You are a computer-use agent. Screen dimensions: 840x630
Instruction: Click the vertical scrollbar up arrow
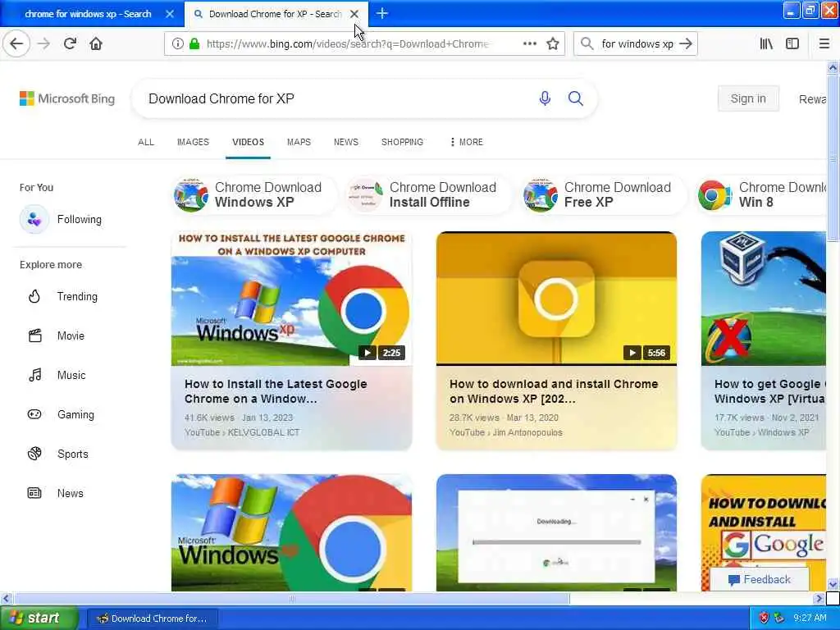point(833,67)
